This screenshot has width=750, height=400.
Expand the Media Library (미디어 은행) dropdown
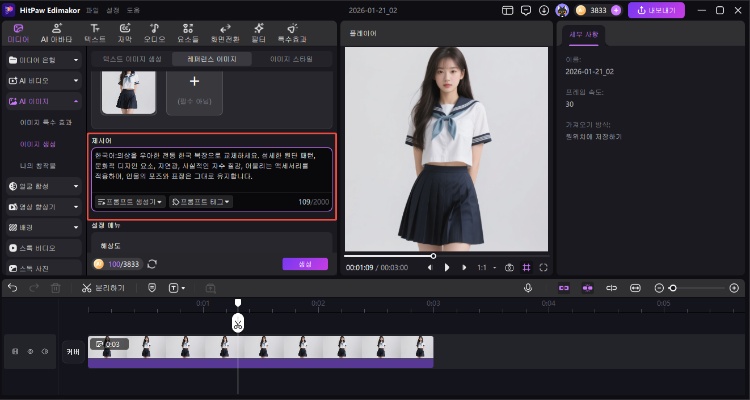coord(44,60)
